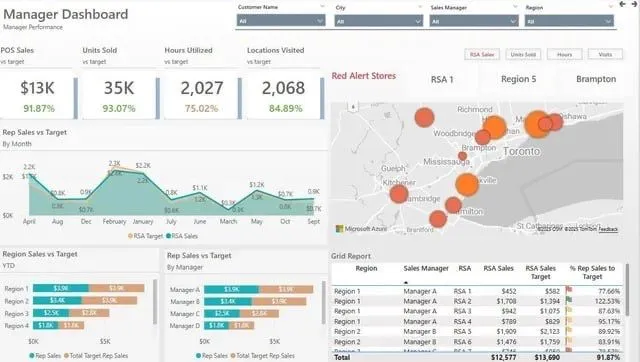Click the green flag icon for RSA 2 row
This screenshot has height=362, width=640.
(x=569, y=300)
